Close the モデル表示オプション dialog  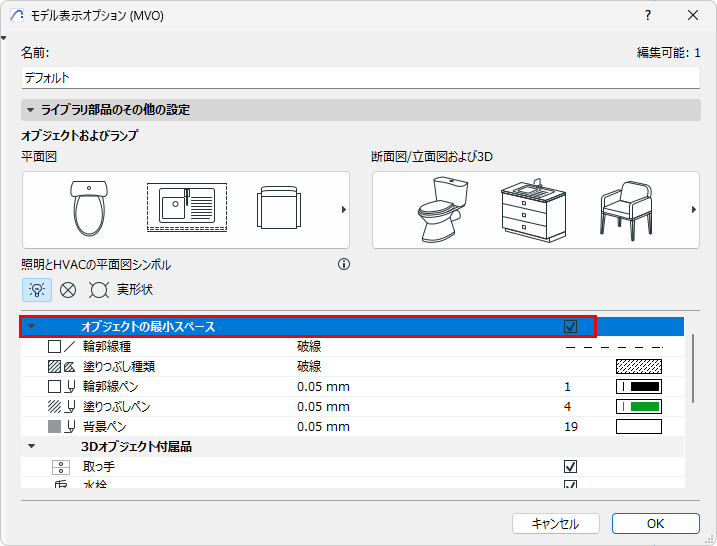tap(693, 16)
